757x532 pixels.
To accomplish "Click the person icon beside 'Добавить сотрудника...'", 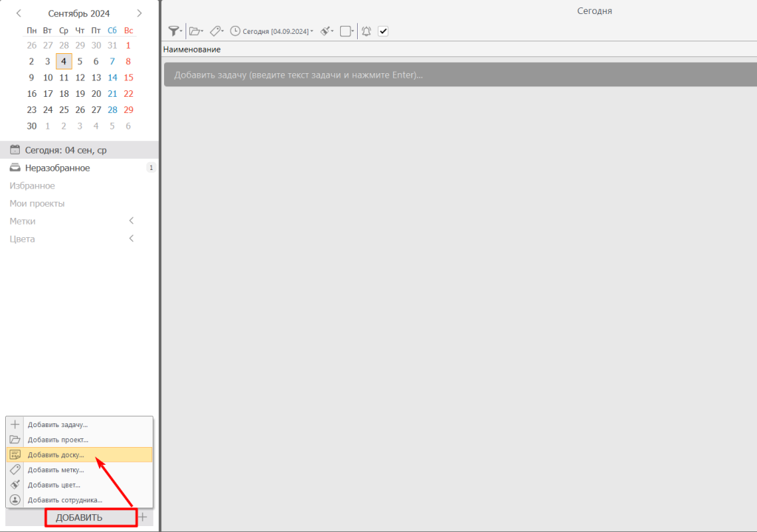I will [x=15, y=499].
